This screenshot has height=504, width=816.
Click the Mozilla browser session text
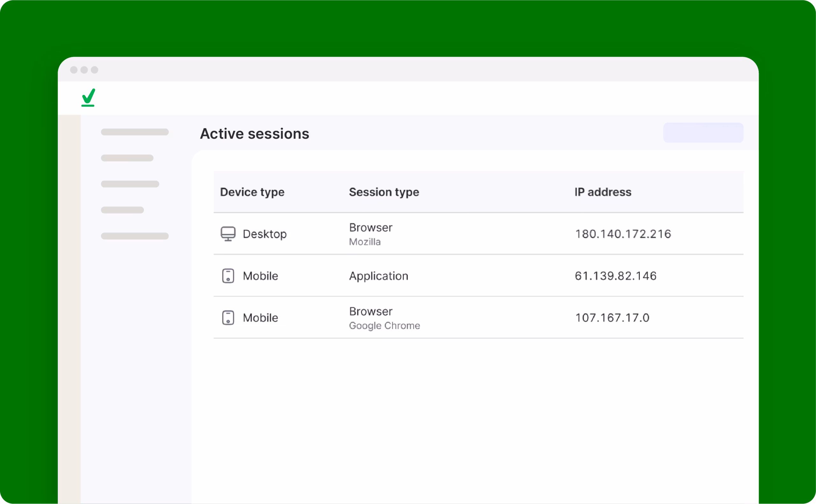(364, 242)
